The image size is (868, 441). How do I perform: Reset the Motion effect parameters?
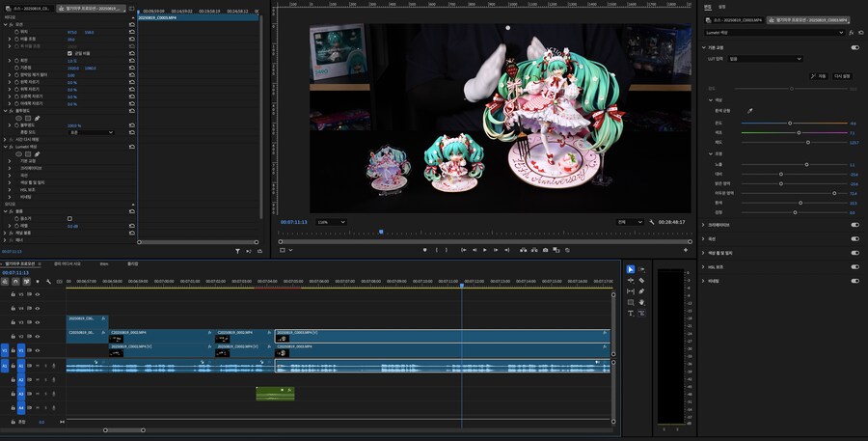pyautogui.click(x=132, y=25)
